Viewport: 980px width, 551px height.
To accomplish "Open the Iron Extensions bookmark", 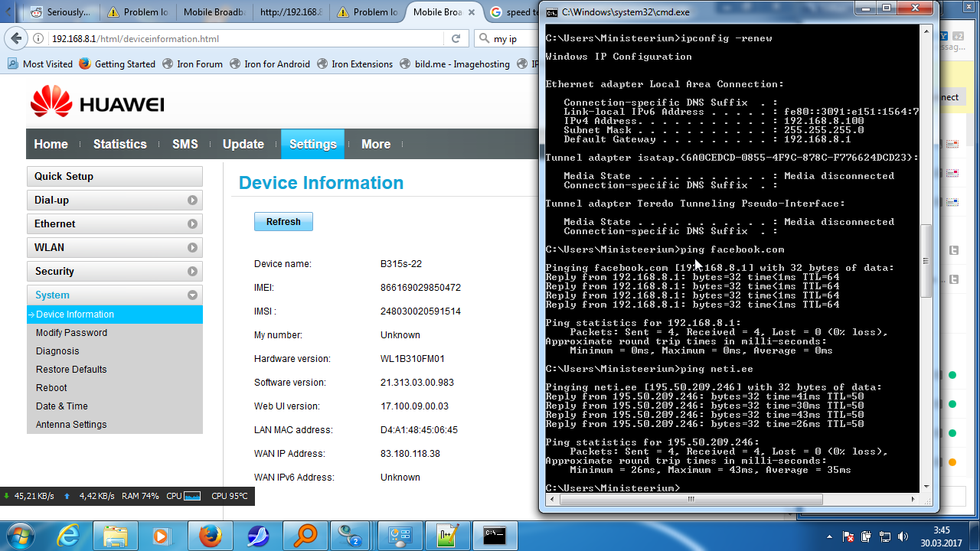I will click(354, 64).
